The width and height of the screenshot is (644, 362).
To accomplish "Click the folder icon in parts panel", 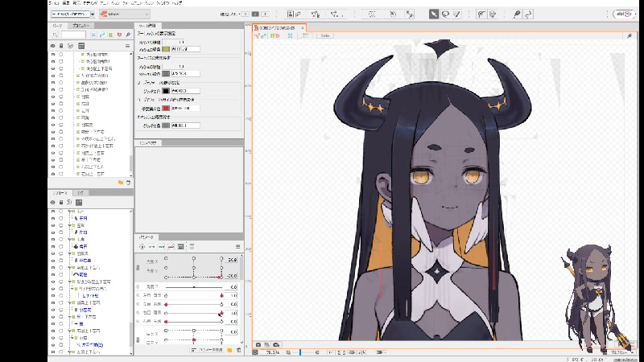I will (x=121, y=183).
